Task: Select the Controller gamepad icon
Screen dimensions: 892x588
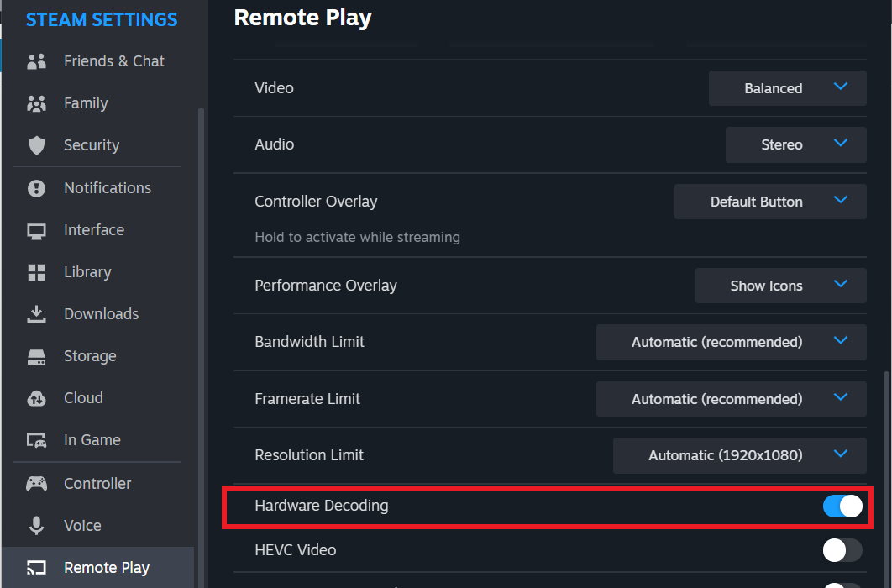Action: click(x=37, y=483)
